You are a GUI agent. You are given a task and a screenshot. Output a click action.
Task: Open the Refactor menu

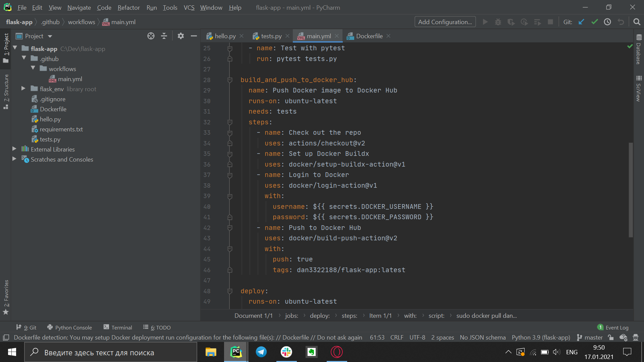point(128,7)
